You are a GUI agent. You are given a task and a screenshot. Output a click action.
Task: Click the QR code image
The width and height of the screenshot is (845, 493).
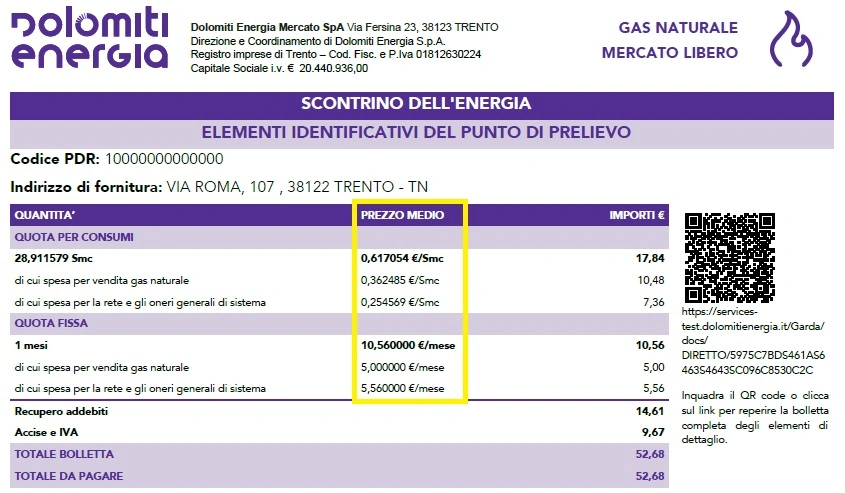tap(730, 258)
